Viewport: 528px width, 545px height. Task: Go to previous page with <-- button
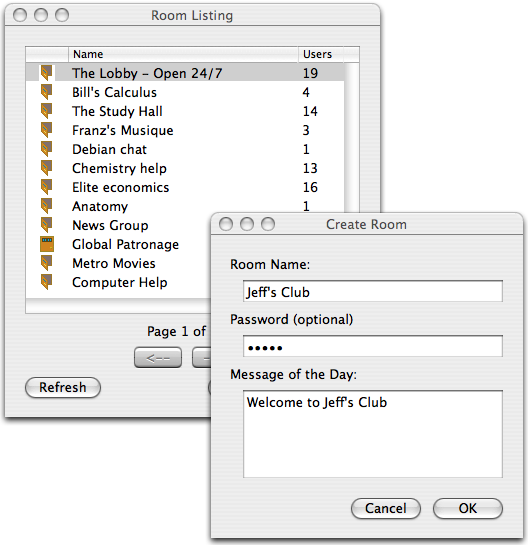[158, 357]
